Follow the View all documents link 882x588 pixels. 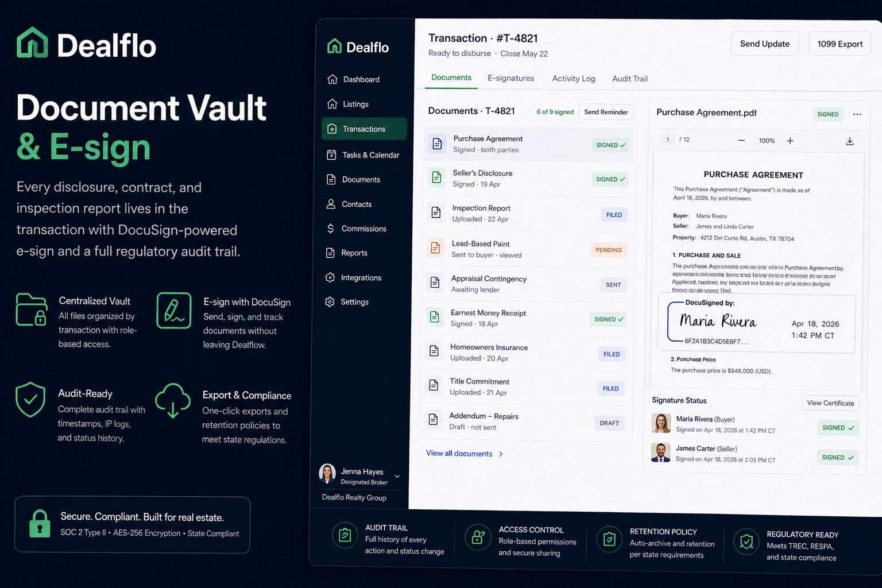465,454
